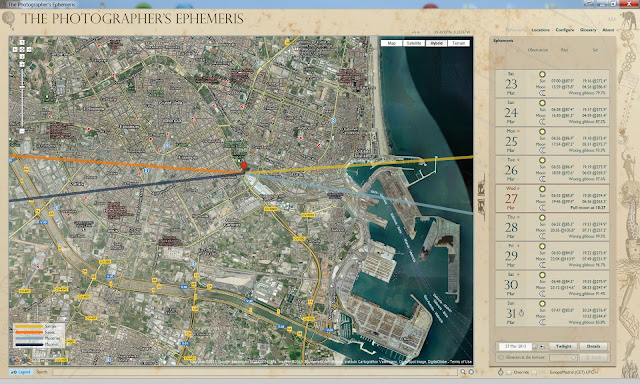
Task: Click the center reset icon of map pan control
Action: (22, 49)
